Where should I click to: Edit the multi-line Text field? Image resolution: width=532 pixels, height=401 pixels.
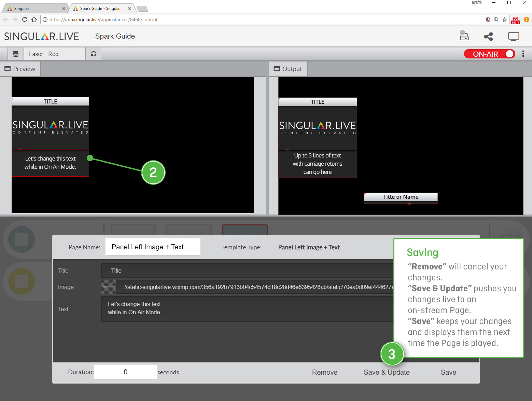248,309
